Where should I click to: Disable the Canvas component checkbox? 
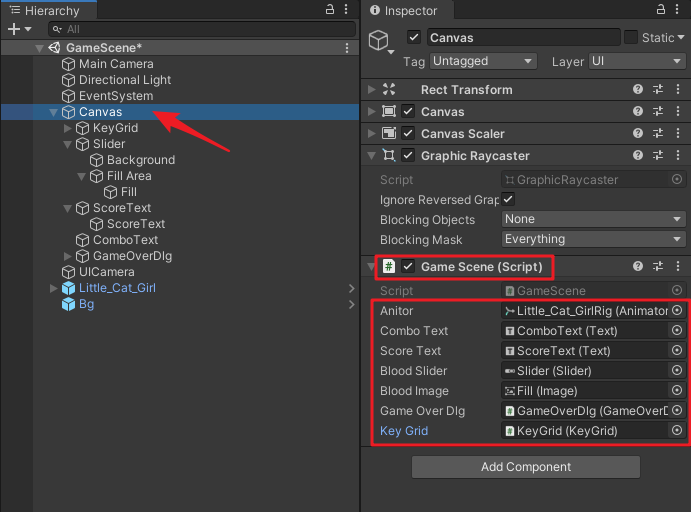(x=408, y=111)
